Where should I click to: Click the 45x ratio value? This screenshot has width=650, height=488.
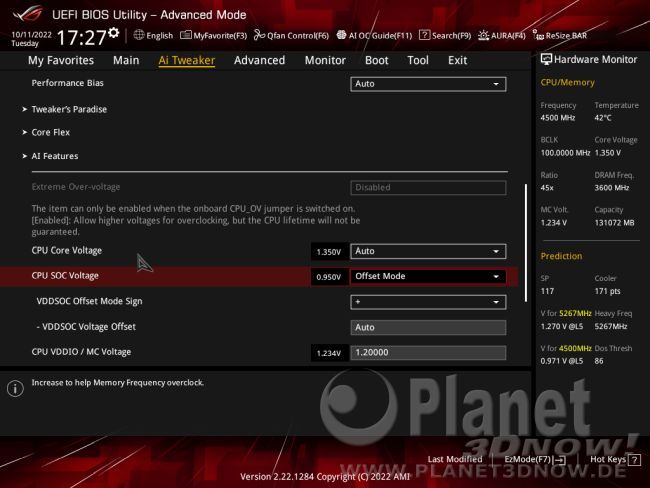[x=547, y=188]
